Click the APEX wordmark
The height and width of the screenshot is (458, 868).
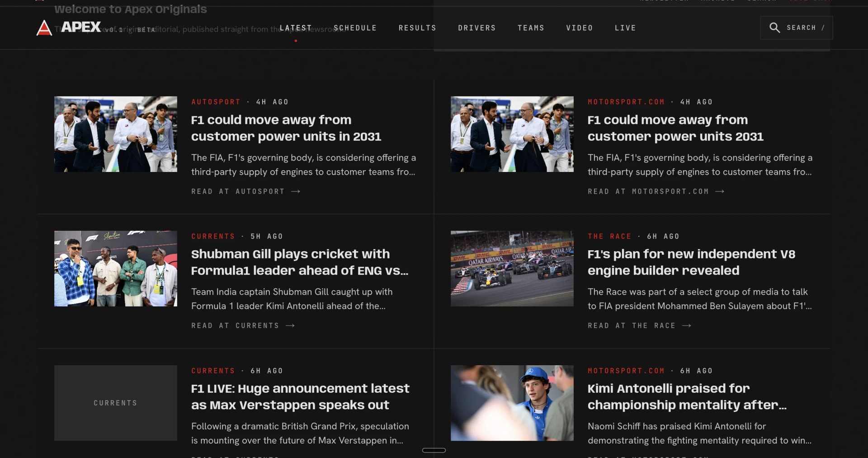pos(81,27)
